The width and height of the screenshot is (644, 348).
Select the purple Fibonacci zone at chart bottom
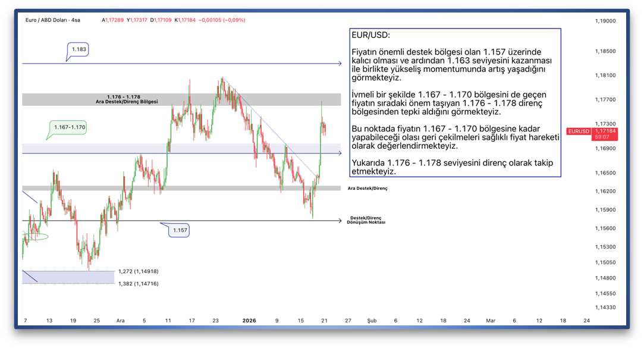(x=68, y=277)
